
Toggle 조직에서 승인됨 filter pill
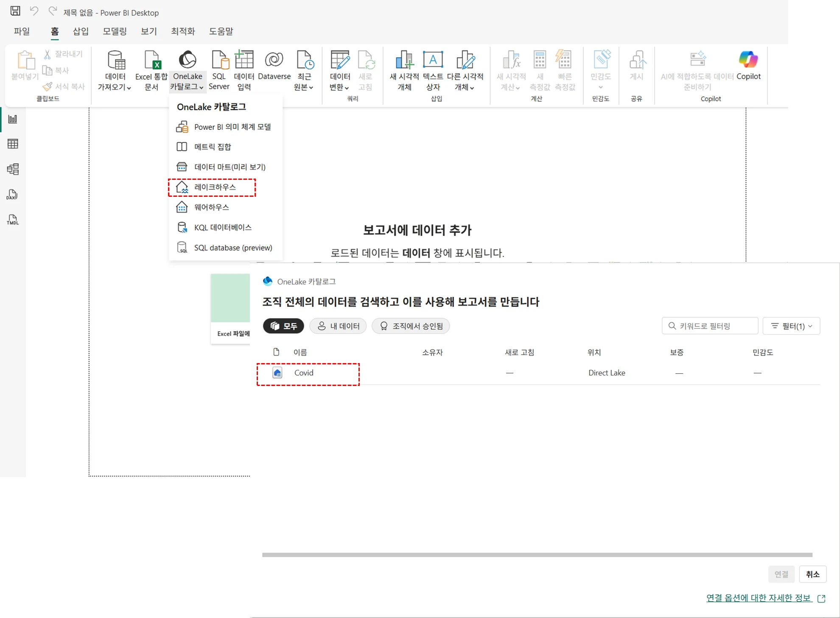click(x=411, y=326)
